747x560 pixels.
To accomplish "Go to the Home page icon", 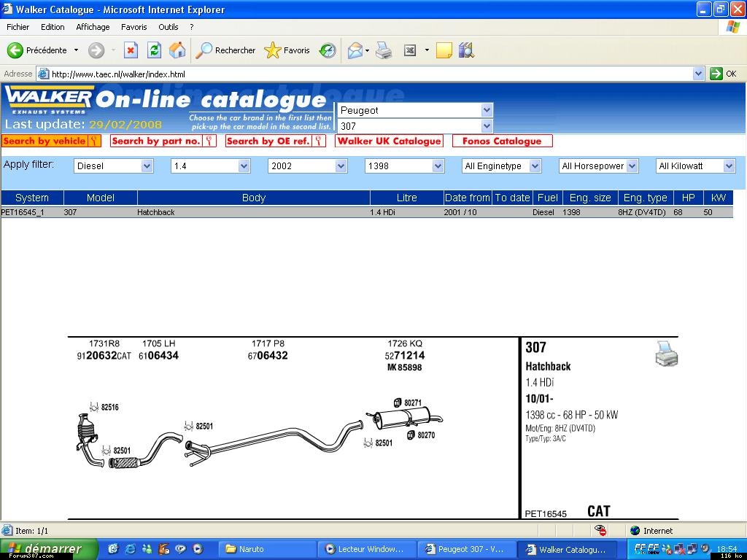I will 177,50.
